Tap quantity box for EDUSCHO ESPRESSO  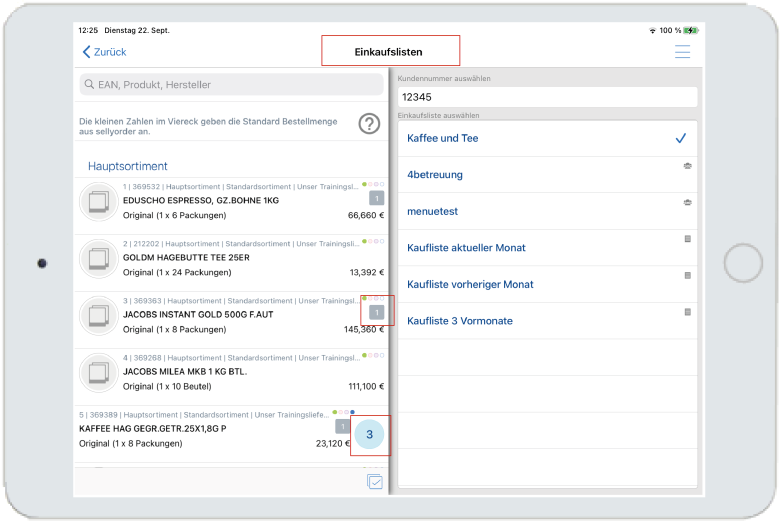(377, 199)
